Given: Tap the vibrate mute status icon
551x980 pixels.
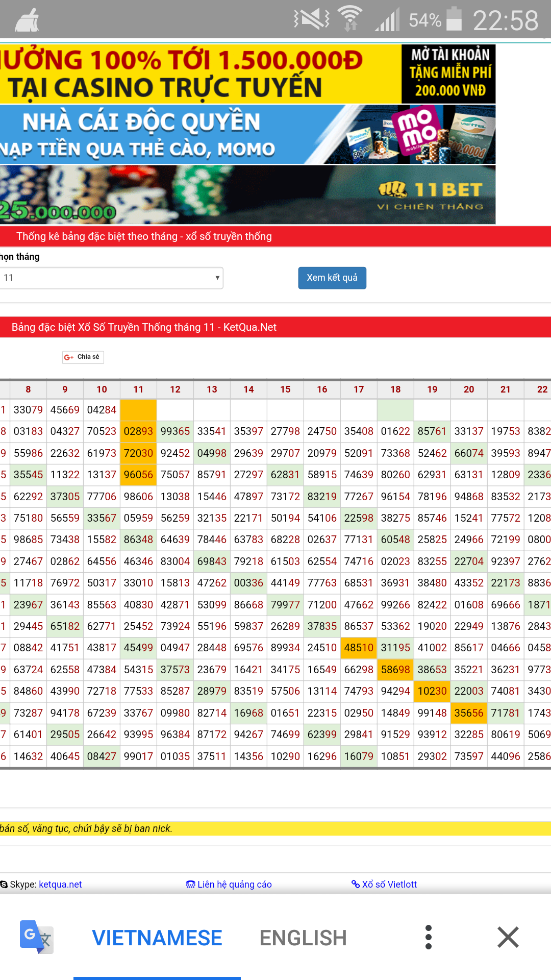Looking at the screenshot, I should [312, 19].
